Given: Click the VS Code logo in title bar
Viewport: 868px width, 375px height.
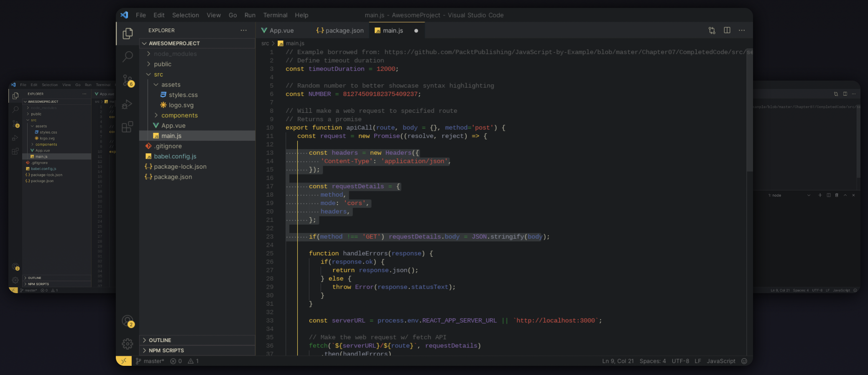Looking at the screenshot, I should (124, 15).
